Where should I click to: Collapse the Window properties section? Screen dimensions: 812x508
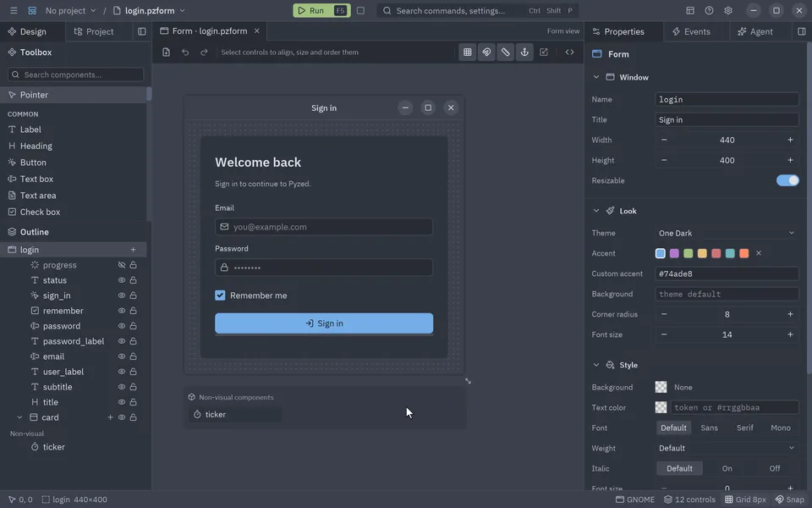click(596, 77)
